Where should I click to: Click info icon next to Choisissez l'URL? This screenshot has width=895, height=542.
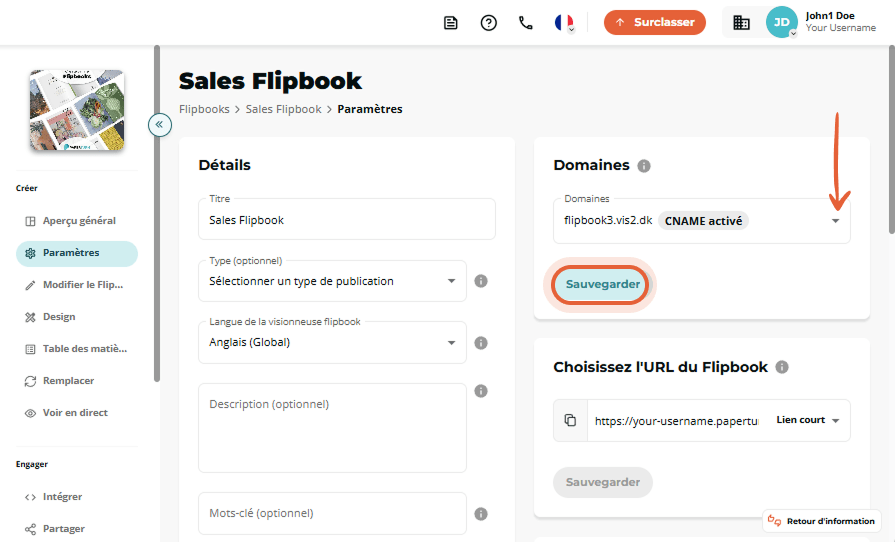point(782,367)
